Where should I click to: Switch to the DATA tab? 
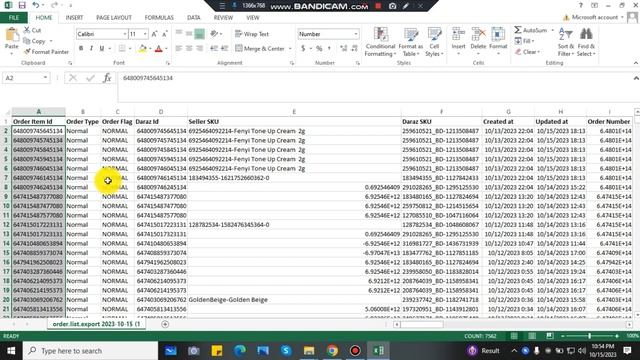pos(193,18)
